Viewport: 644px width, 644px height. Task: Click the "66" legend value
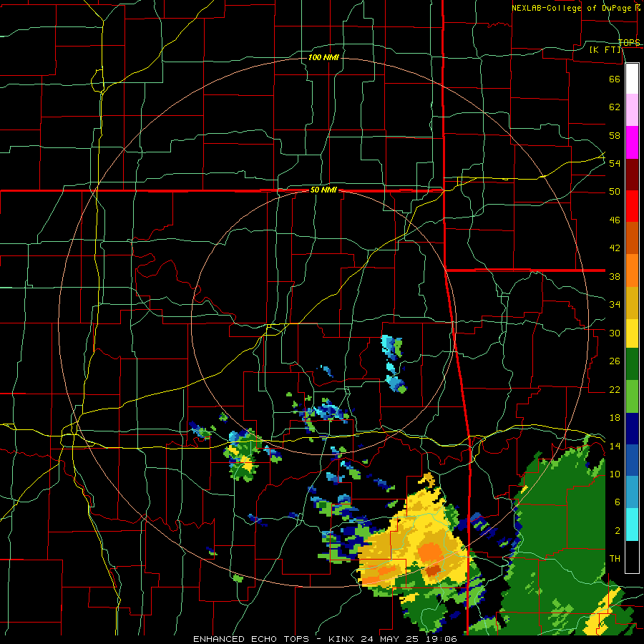click(x=615, y=79)
